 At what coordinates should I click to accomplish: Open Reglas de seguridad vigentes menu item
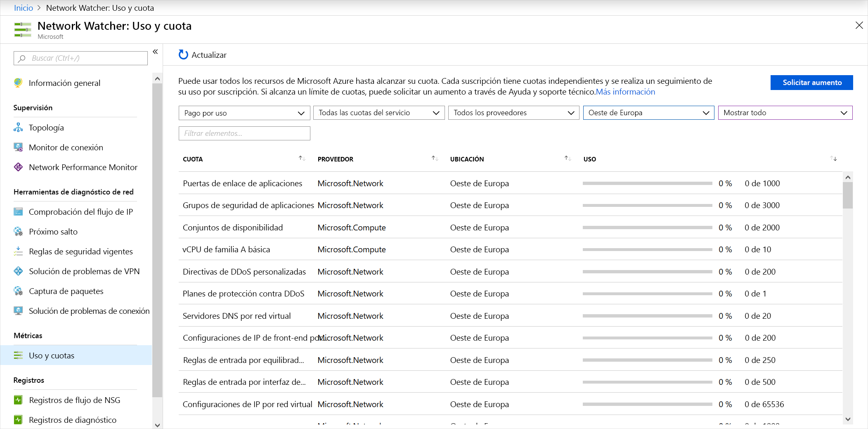point(81,251)
